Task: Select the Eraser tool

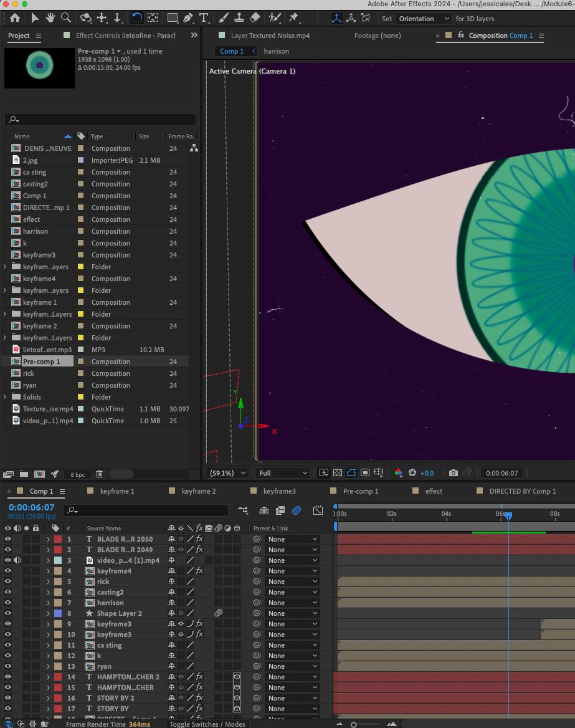Action: [255, 18]
